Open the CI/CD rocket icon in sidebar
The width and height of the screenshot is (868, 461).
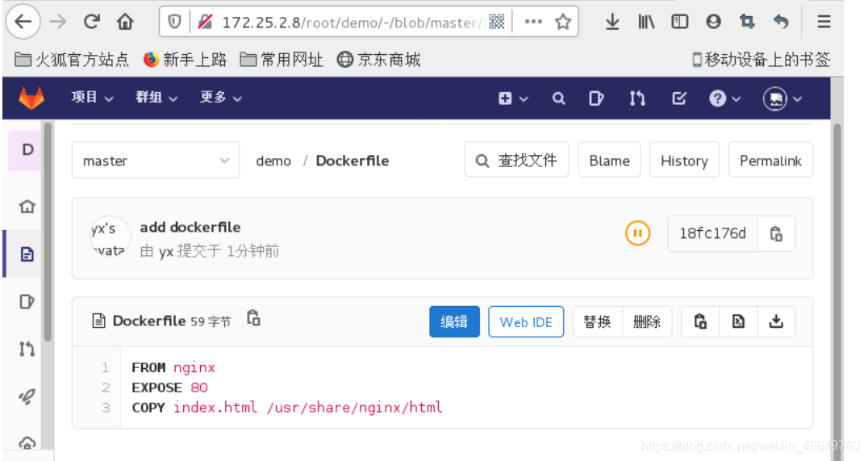point(27,396)
